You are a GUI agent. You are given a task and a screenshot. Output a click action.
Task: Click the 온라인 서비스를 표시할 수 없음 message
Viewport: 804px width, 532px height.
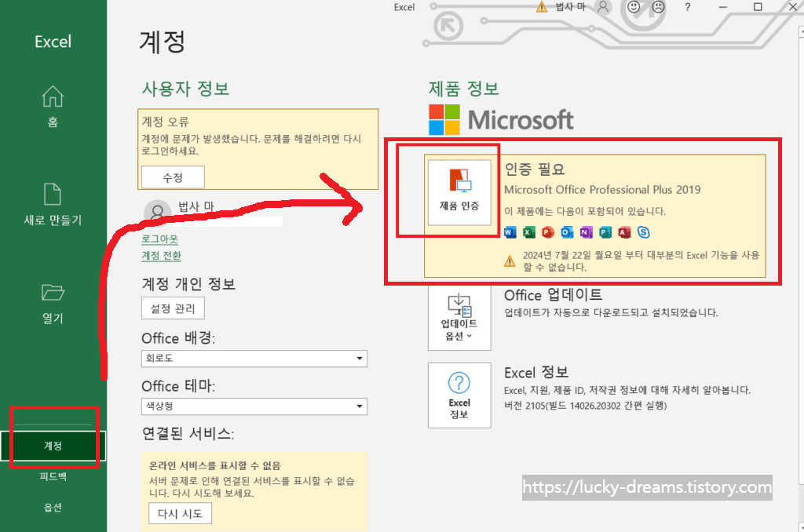tap(215, 465)
